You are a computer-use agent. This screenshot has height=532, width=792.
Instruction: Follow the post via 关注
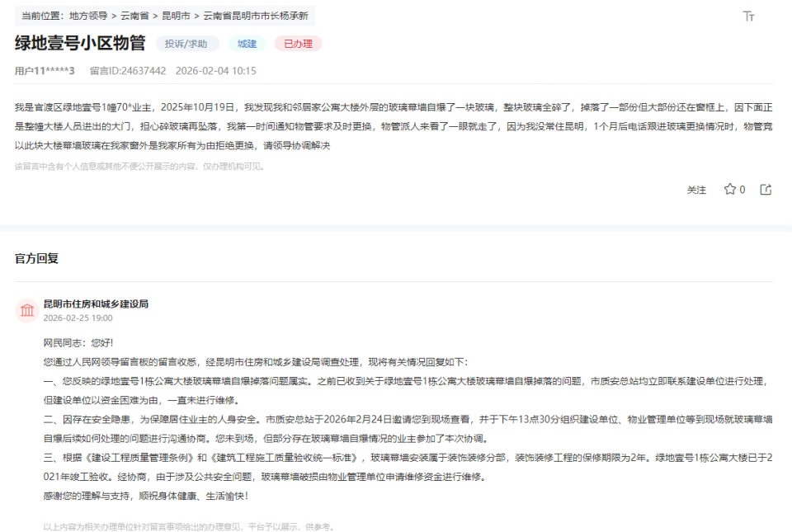[x=697, y=190]
